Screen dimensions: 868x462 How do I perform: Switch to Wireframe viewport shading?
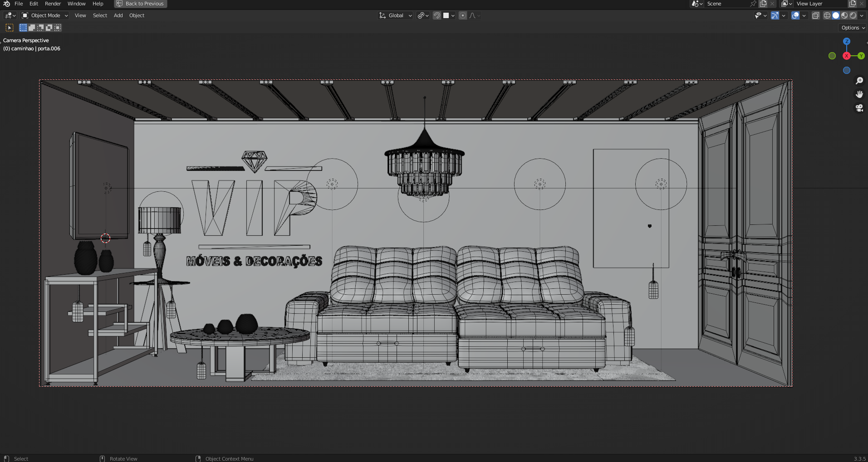[827, 15]
